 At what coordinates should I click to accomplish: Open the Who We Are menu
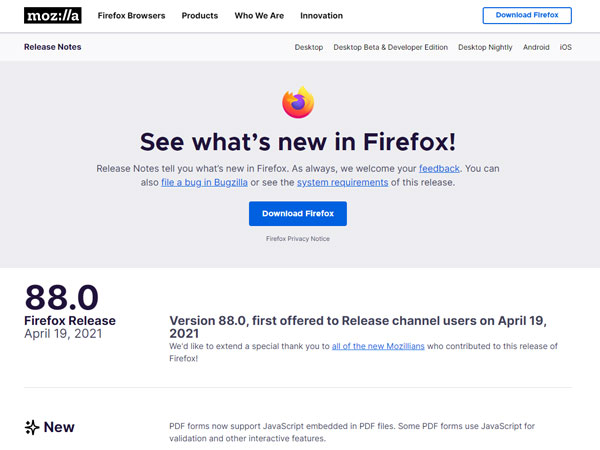[258, 16]
